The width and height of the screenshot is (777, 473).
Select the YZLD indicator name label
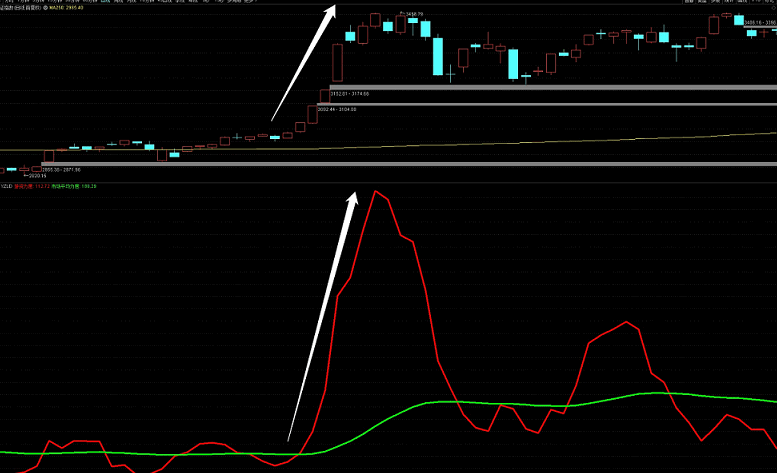(6, 186)
